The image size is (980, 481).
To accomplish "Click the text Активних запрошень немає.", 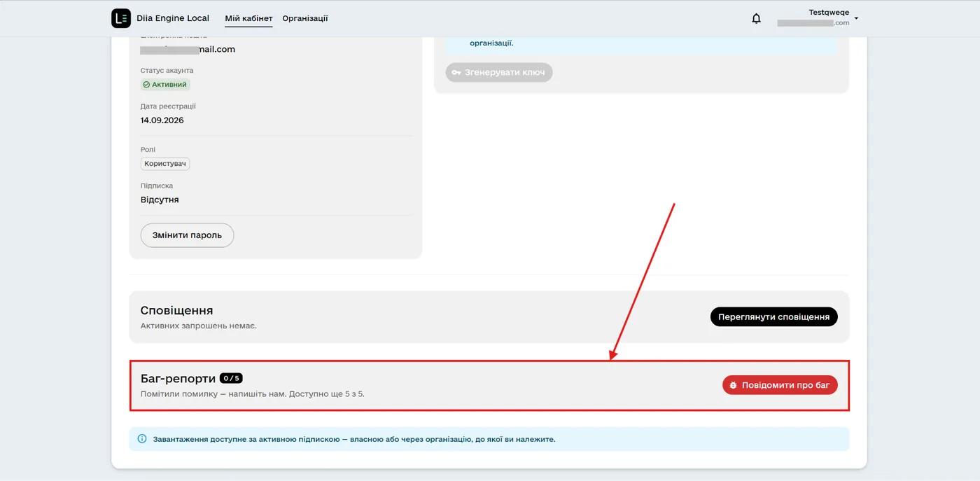I will 199,326.
